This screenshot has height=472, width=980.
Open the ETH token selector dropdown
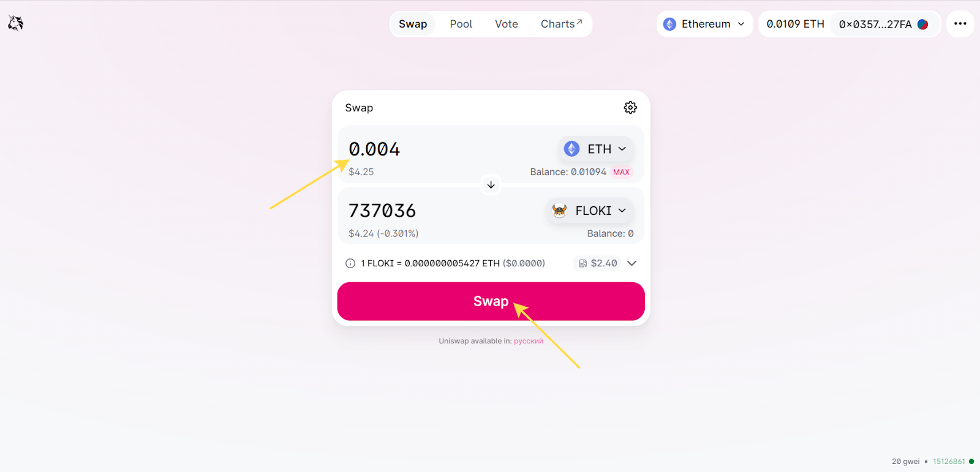[x=595, y=149]
